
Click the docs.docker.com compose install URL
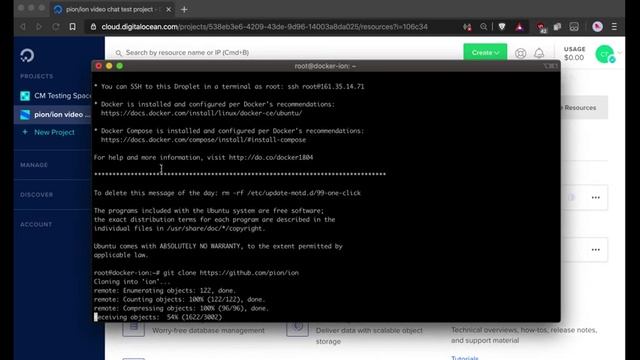click(203, 140)
